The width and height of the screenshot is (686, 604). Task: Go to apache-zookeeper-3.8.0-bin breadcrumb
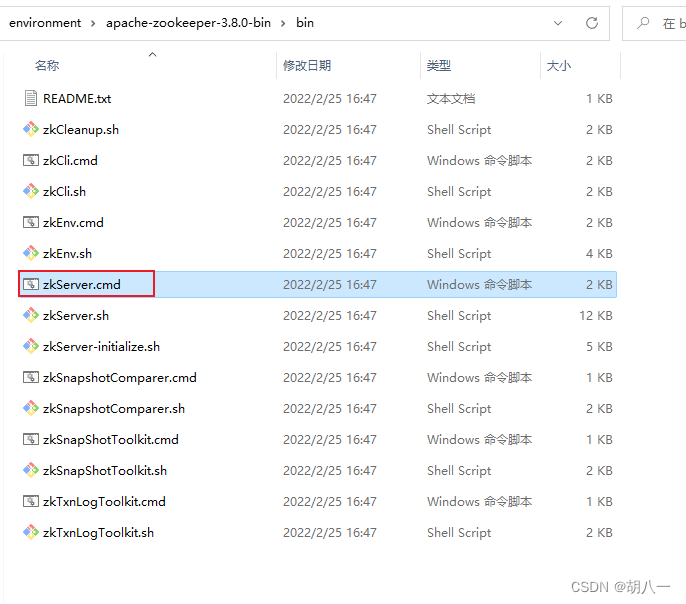(x=188, y=23)
